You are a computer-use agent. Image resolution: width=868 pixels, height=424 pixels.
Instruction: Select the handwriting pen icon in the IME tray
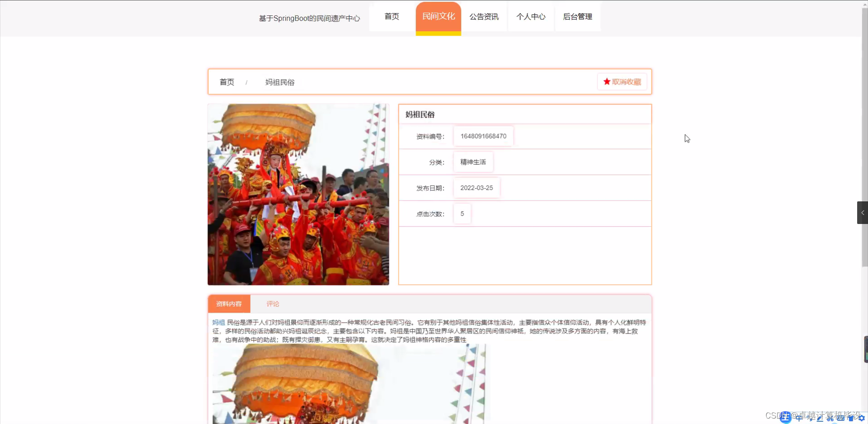(x=819, y=419)
